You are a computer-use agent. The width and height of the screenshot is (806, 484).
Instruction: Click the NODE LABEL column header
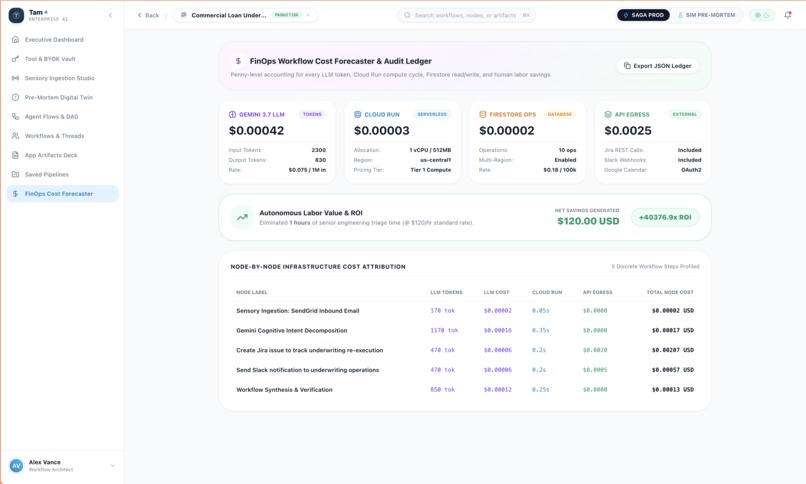[x=252, y=292]
